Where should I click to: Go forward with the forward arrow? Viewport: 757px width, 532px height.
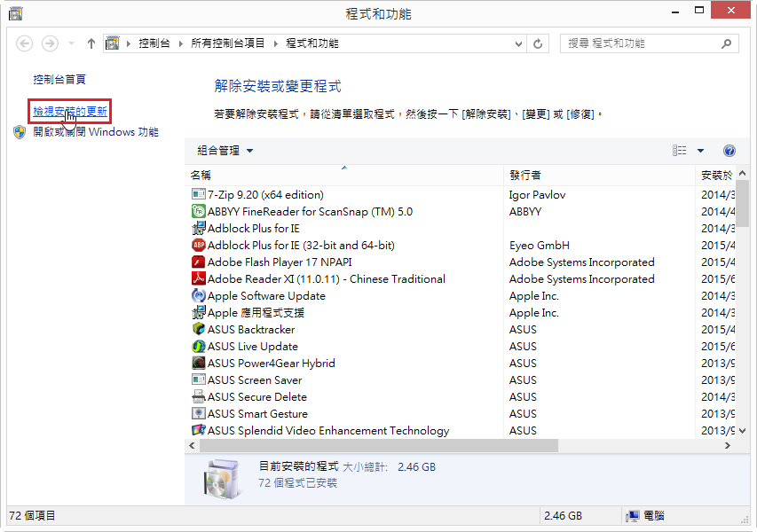(50, 44)
